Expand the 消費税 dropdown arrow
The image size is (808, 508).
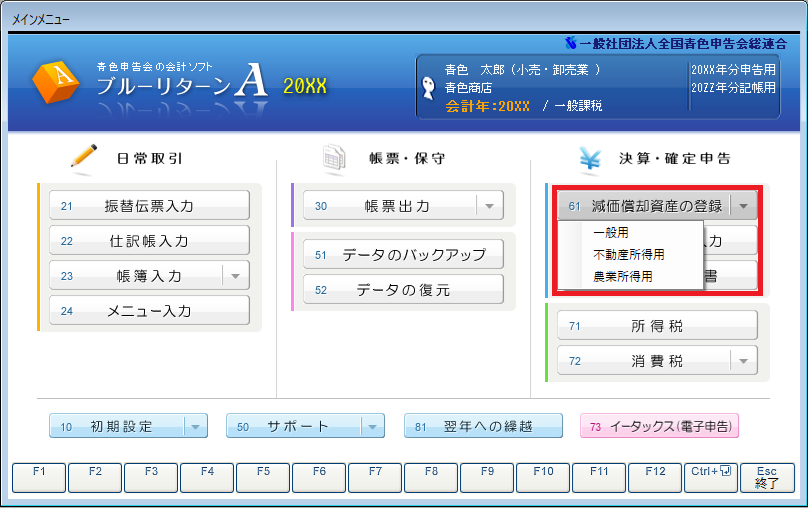(743, 360)
